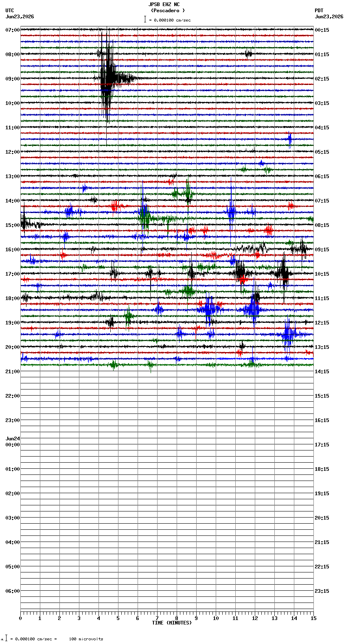Click the '10:15' PDT time label

pyautogui.click(x=322, y=274)
